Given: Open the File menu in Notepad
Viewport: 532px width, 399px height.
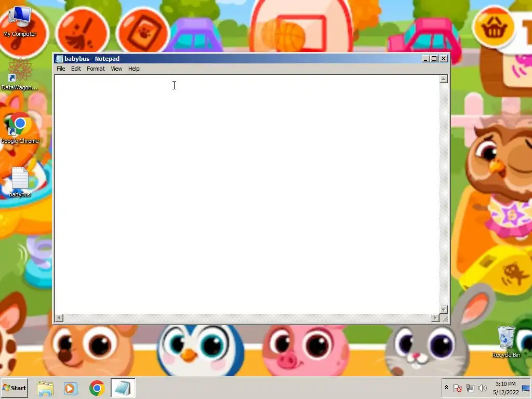Looking at the screenshot, I should click(x=61, y=69).
